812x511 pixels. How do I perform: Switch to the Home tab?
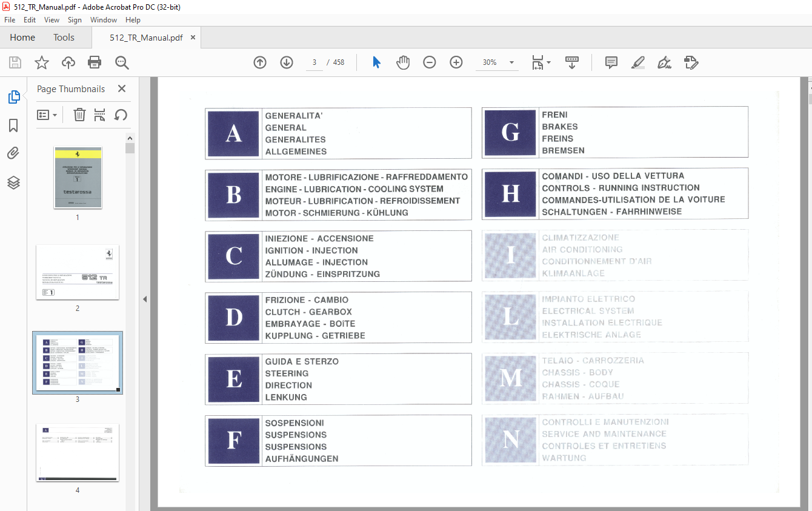pyautogui.click(x=22, y=38)
